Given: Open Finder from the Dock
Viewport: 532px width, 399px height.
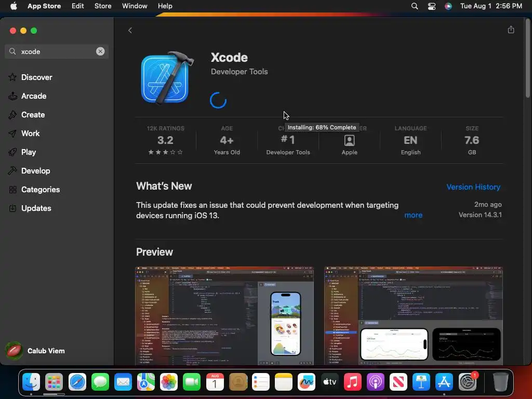Looking at the screenshot, I should point(31,382).
